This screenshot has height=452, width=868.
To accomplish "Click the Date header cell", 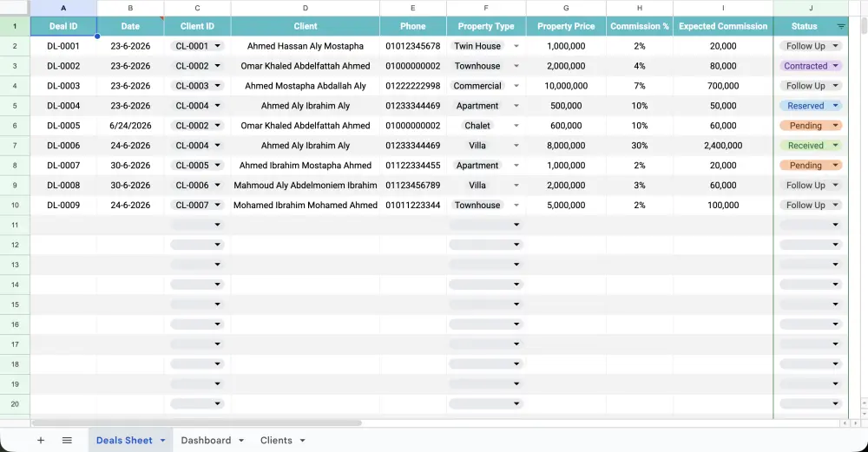I will pyautogui.click(x=131, y=27).
